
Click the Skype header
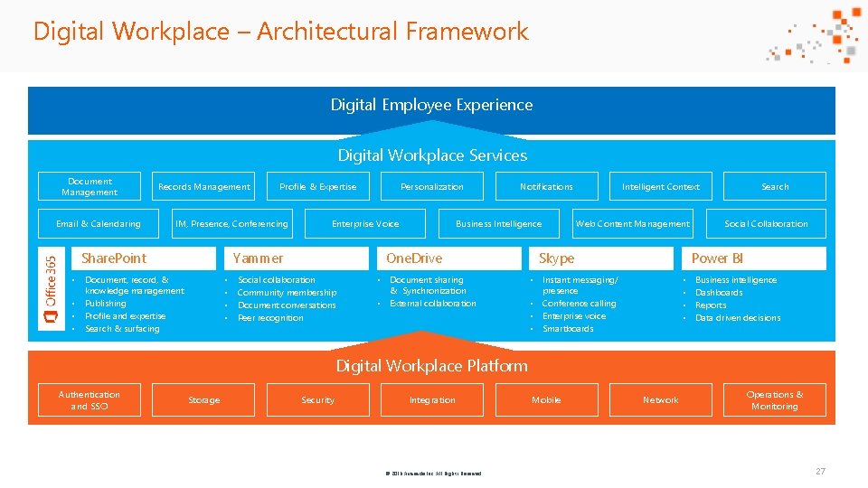coord(601,258)
